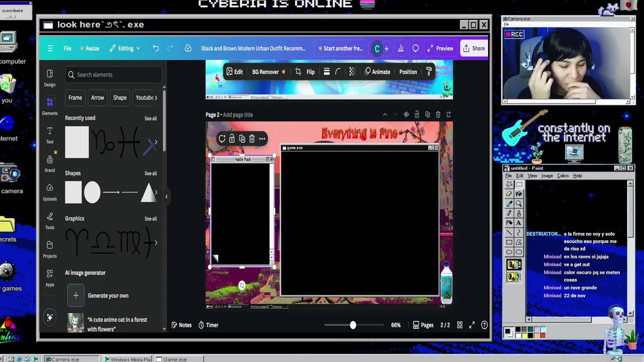Image resolution: width=644 pixels, height=362 pixels.
Task: Click See all next to Graphics
Action: coord(150,219)
